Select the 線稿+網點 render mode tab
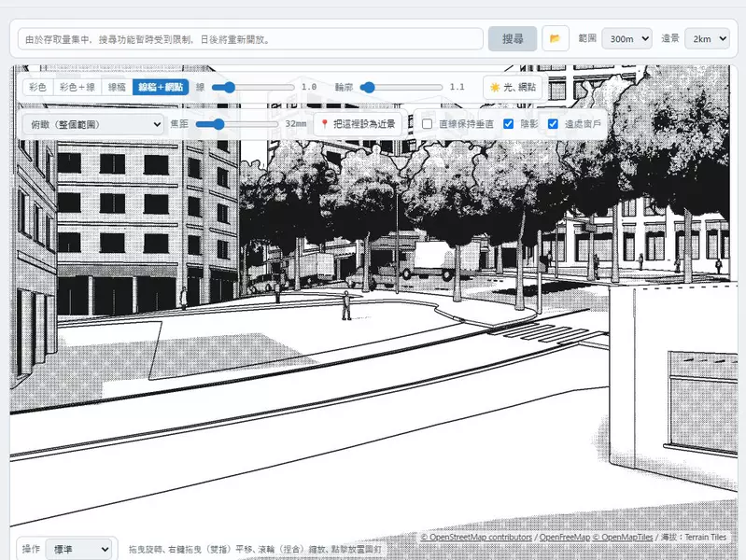Screen dimensions: 746x560 (161, 87)
